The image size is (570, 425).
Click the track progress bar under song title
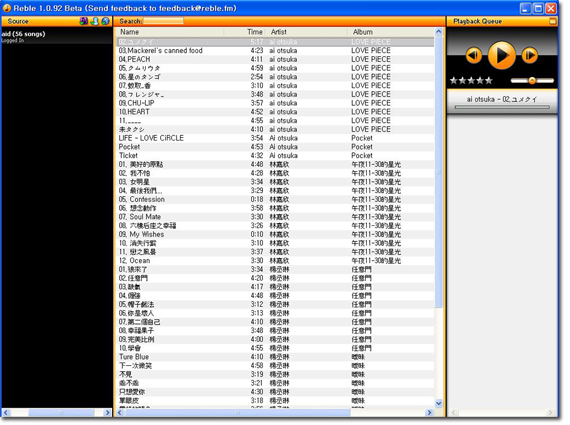point(502,107)
